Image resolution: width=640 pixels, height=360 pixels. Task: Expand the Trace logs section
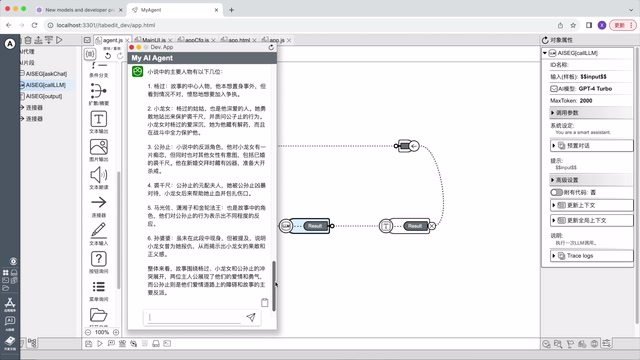click(x=591, y=256)
